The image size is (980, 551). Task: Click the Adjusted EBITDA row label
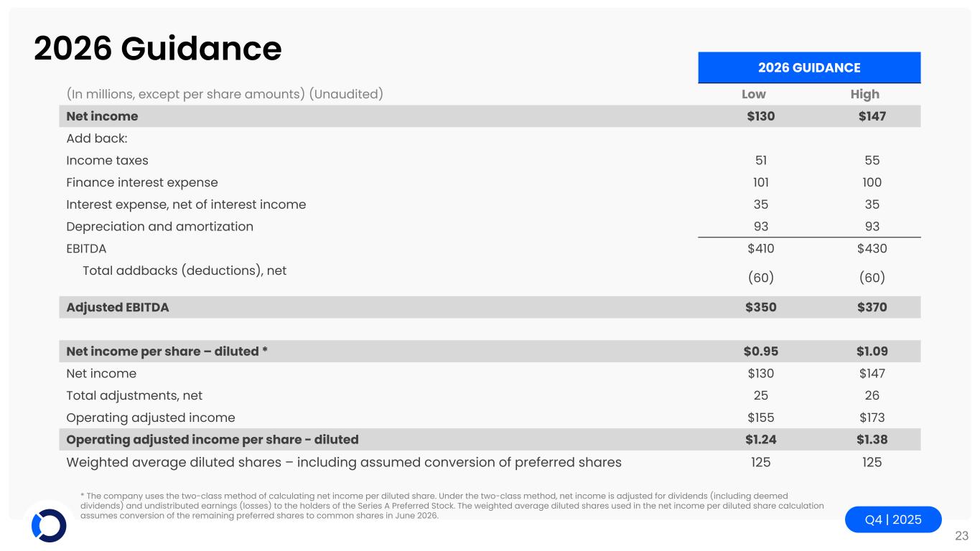point(118,307)
